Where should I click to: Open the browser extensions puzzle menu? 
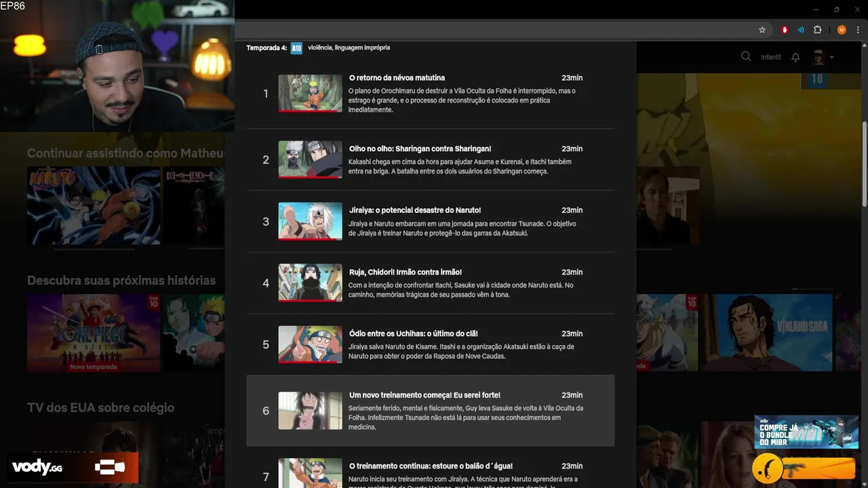[817, 30]
